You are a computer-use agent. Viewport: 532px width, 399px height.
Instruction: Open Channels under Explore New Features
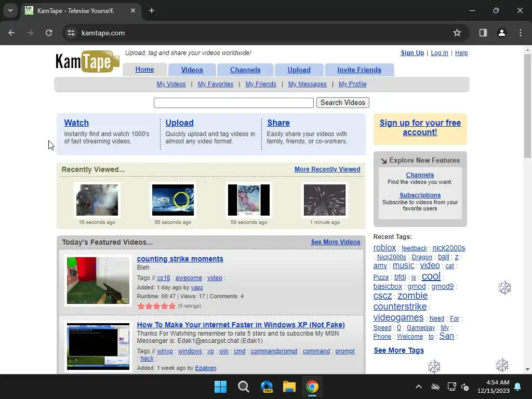pos(420,175)
